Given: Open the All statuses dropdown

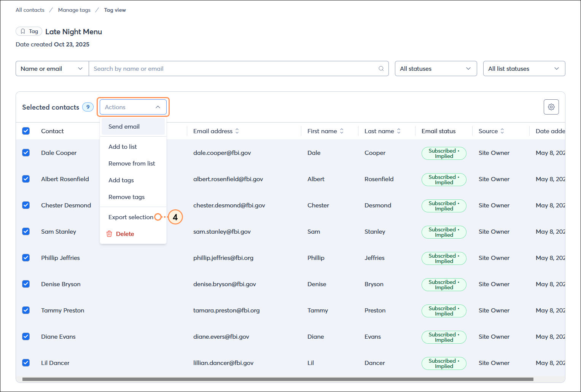Looking at the screenshot, I should (x=436, y=69).
